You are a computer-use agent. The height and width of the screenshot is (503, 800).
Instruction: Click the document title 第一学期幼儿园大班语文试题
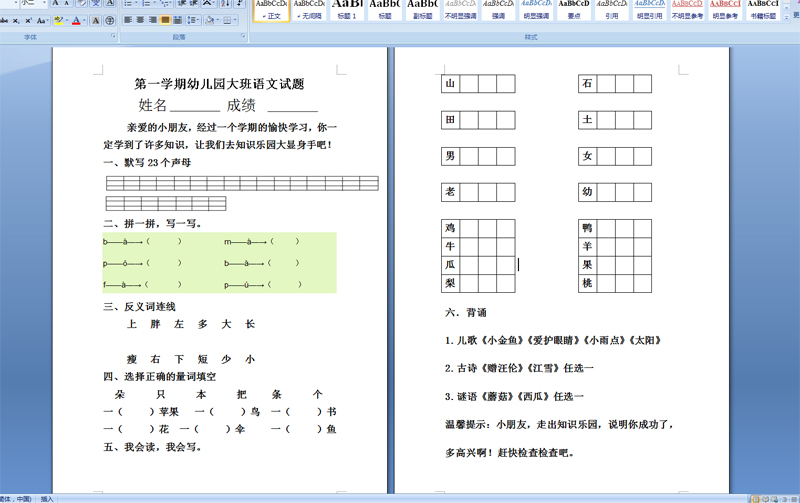click(x=219, y=84)
